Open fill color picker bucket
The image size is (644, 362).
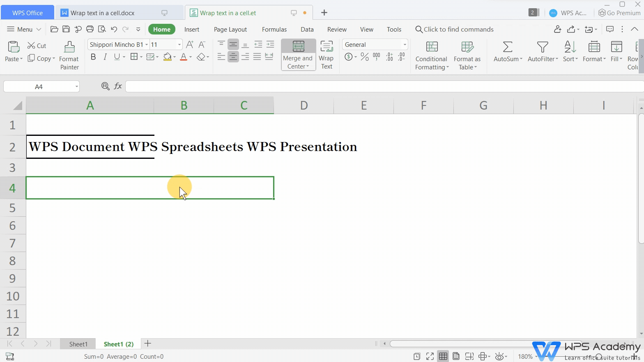167,57
